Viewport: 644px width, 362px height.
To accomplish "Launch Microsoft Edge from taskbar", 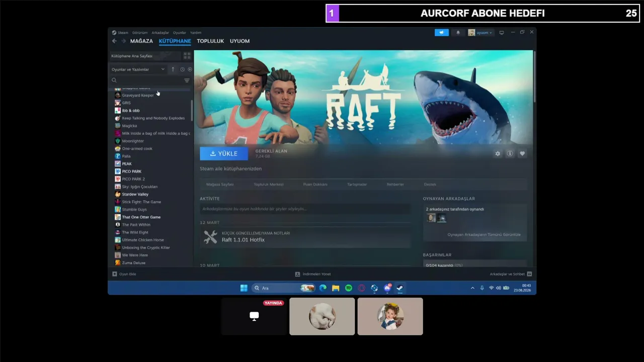I will click(323, 288).
